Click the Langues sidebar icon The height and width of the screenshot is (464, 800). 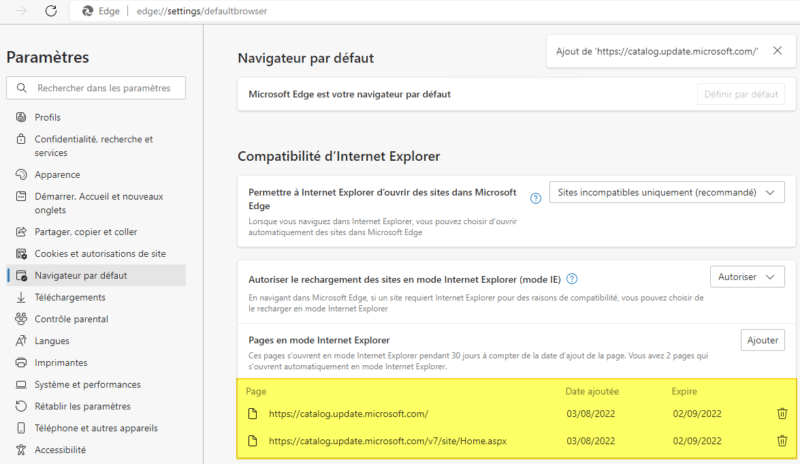pos(21,341)
